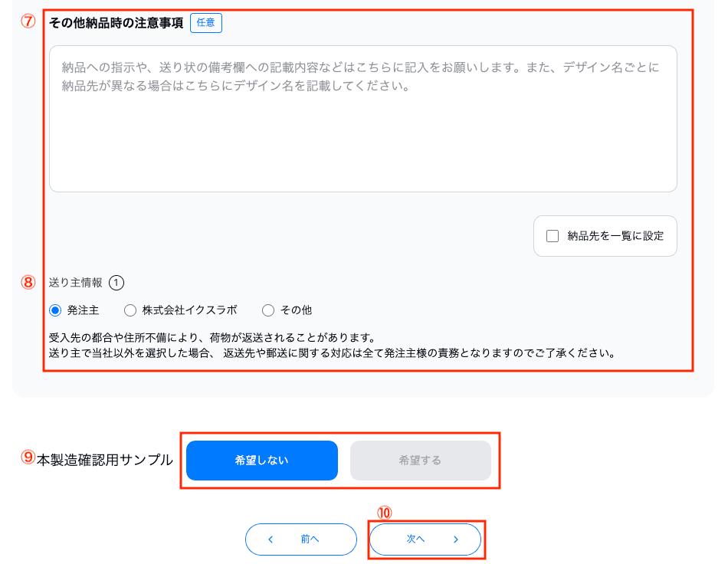728x564 pixels.
Task: Select the その他 sender option
Action: click(x=268, y=310)
